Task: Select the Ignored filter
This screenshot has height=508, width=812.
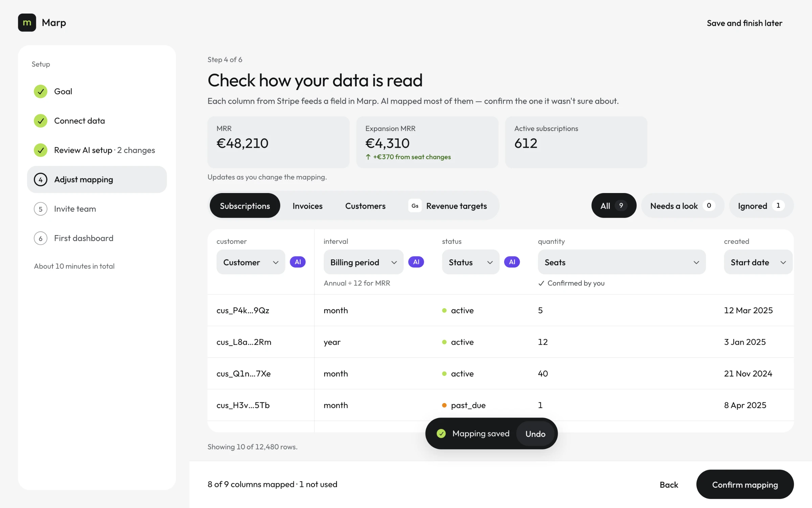Action: click(761, 206)
